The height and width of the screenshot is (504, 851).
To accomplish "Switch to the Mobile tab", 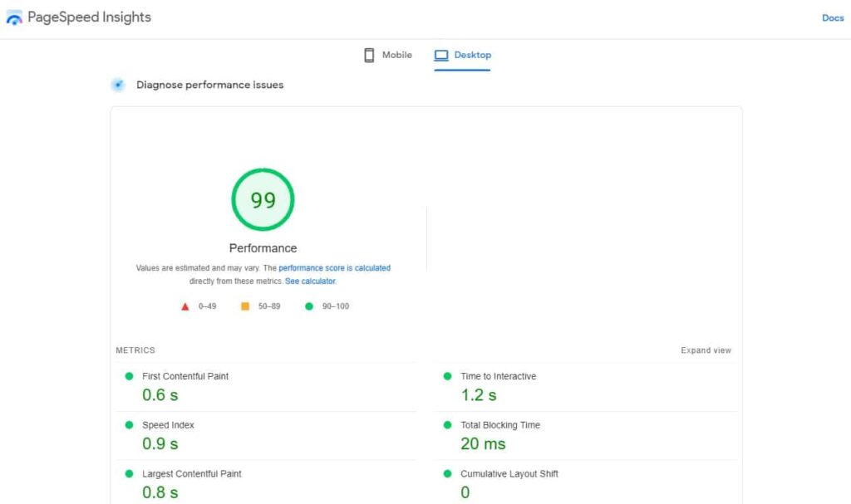I will pyautogui.click(x=387, y=55).
